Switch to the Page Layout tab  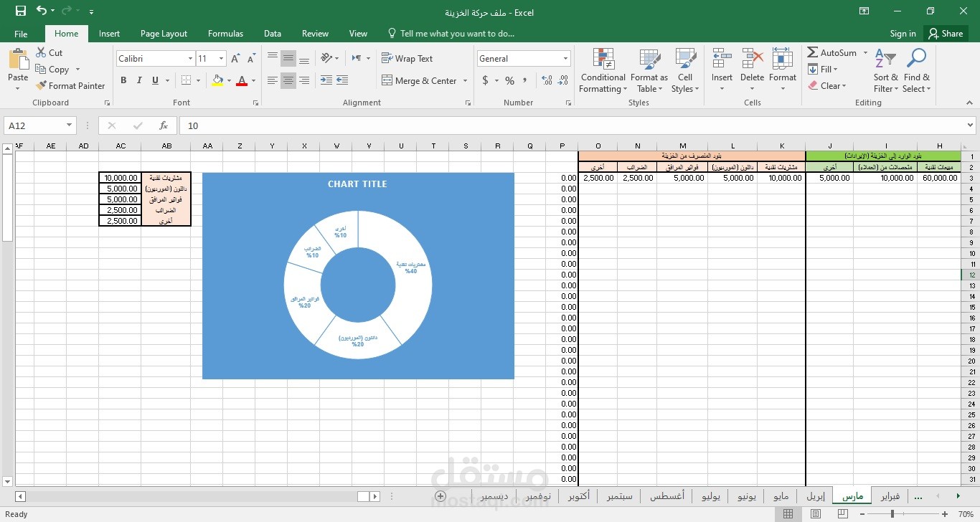tap(164, 33)
